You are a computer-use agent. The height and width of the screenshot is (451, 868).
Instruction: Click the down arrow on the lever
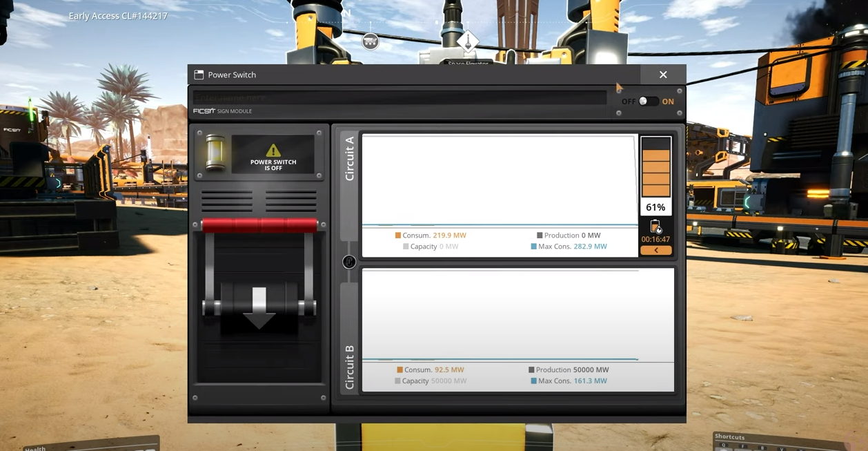pyautogui.click(x=259, y=308)
